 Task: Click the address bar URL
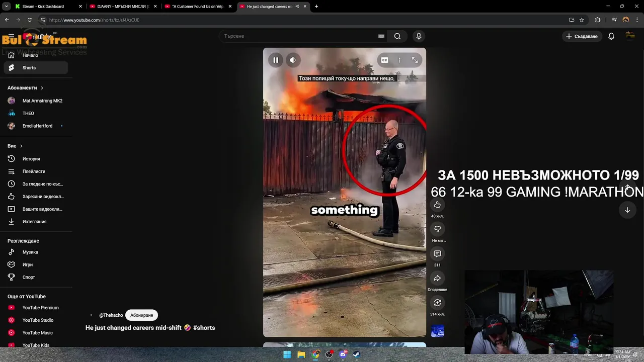(94, 20)
